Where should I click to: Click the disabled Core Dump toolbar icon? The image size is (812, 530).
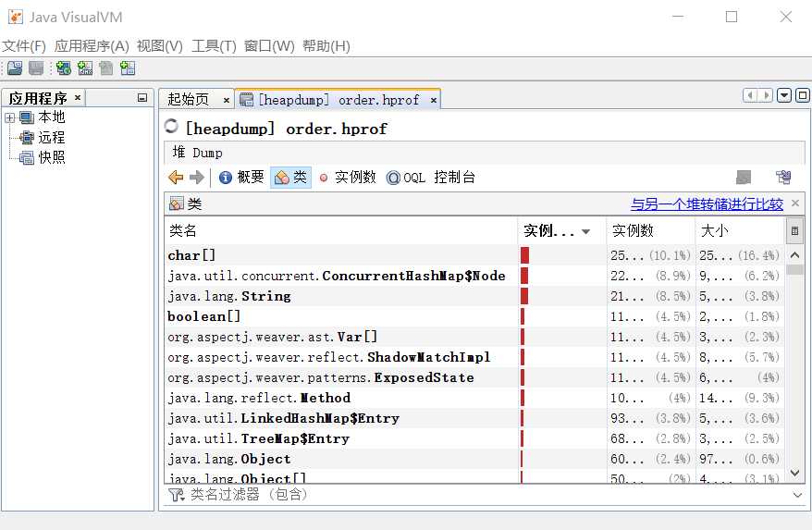(x=106, y=68)
